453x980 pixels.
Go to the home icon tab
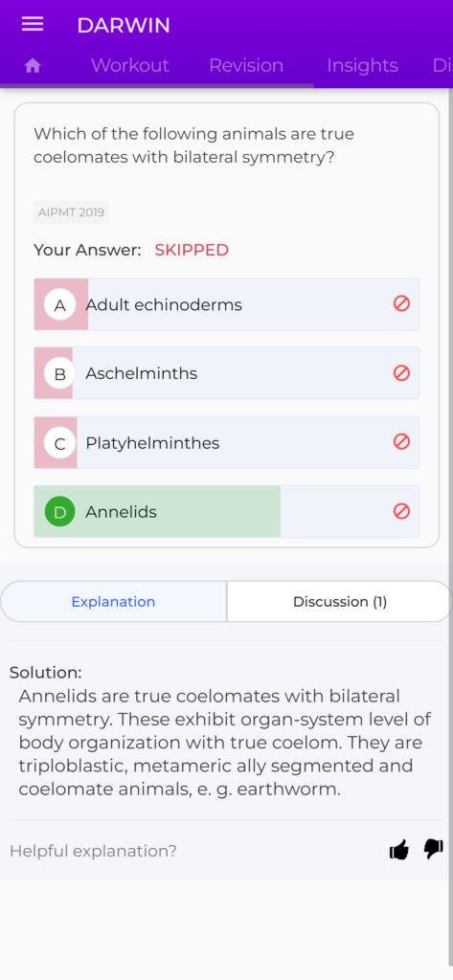coord(33,66)
